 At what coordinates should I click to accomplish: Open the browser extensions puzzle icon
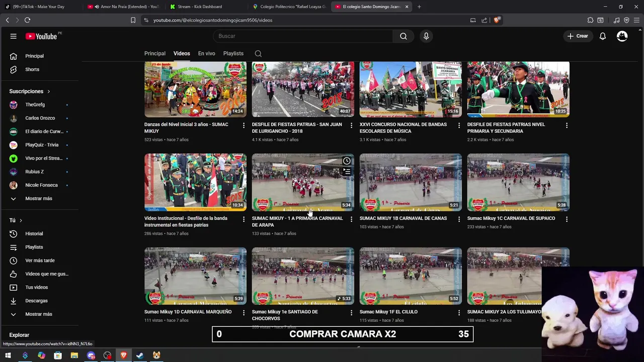pyautogui.click(x=590, y=20)
